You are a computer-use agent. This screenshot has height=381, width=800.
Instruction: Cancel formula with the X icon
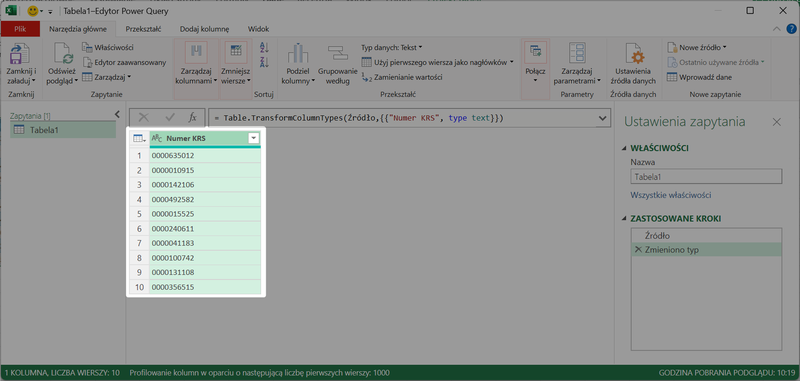[x=144, y=118]
